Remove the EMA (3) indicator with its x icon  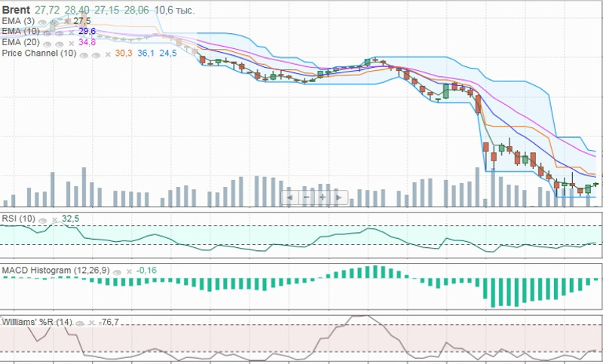(66, 21)
